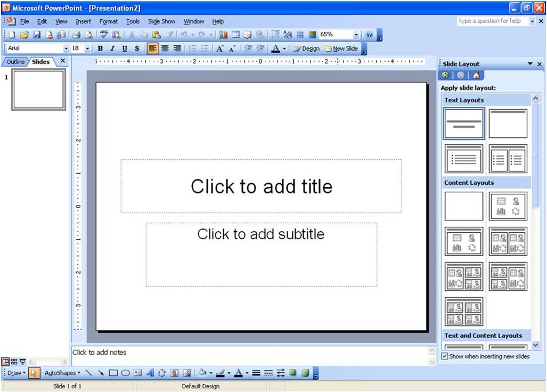Go to task pane Home icon

click(x=476, y=75)
